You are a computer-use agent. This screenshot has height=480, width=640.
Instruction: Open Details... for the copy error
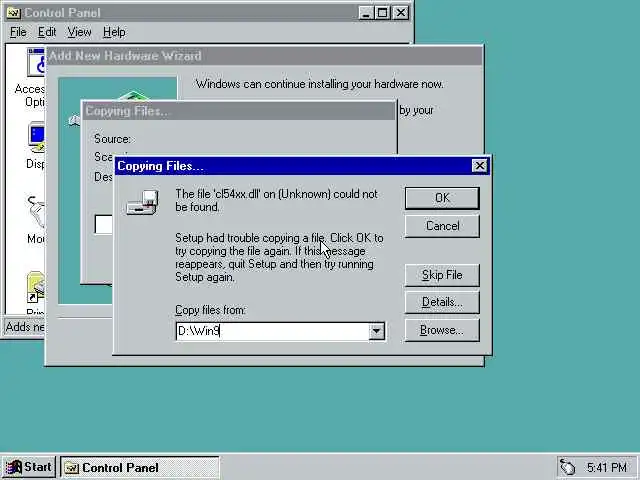tap(442, 302)
